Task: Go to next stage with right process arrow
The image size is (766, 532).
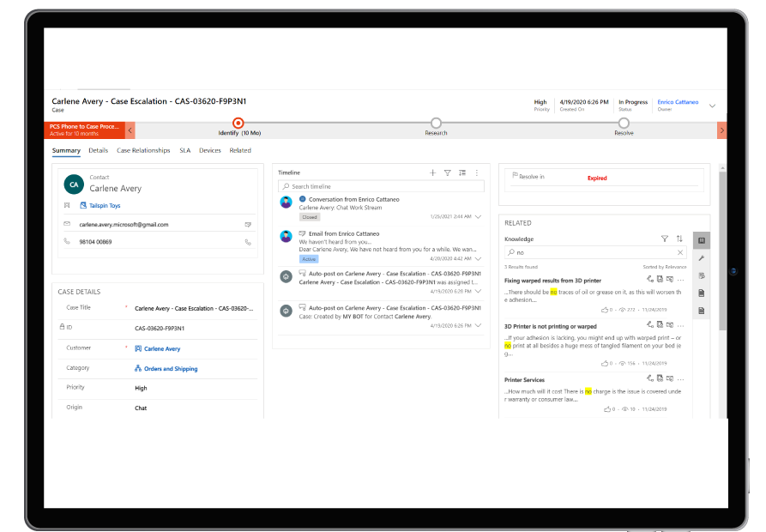Action: coord(722,130)
